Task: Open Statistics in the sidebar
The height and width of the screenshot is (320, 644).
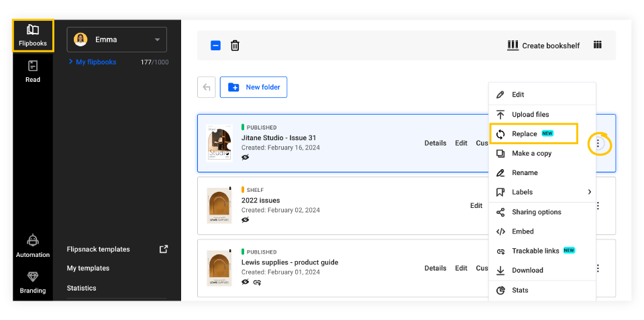Action: click(x=81, y=288)
